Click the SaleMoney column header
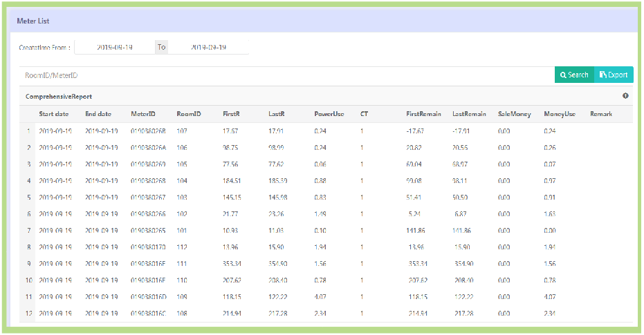The image size is (644, 335). [514, 114]
